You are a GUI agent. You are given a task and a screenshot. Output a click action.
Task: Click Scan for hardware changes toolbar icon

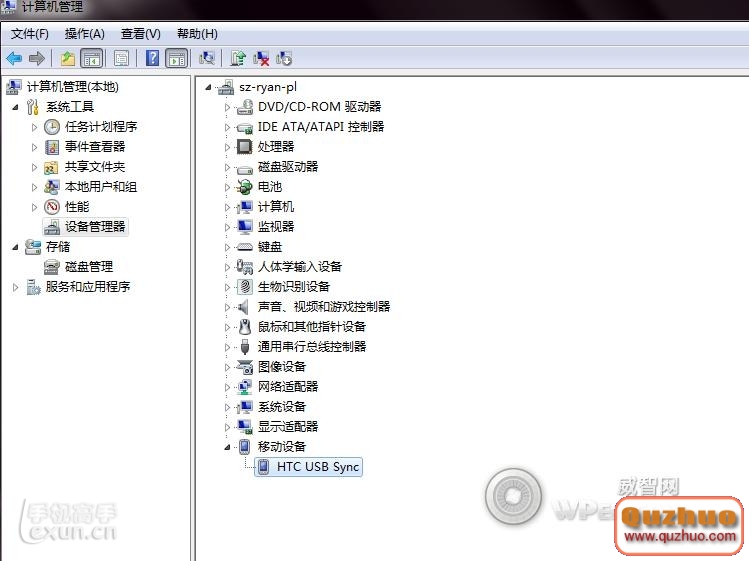tap(207, 58)
